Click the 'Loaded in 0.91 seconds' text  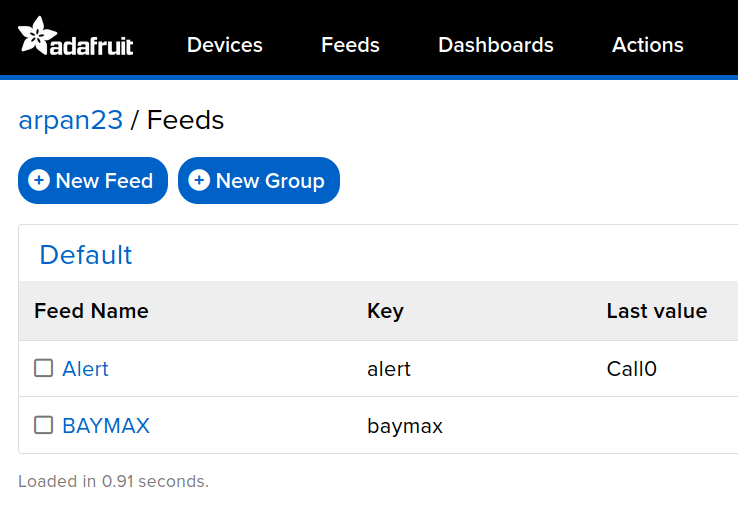click(113, 481)
